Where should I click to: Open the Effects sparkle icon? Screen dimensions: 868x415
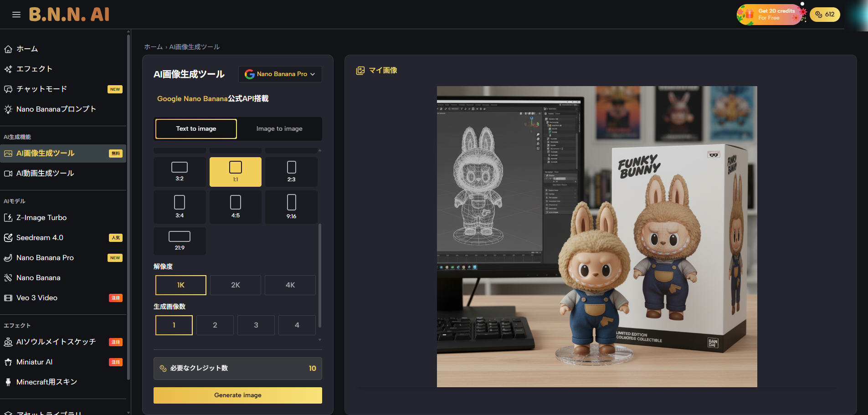8,69
